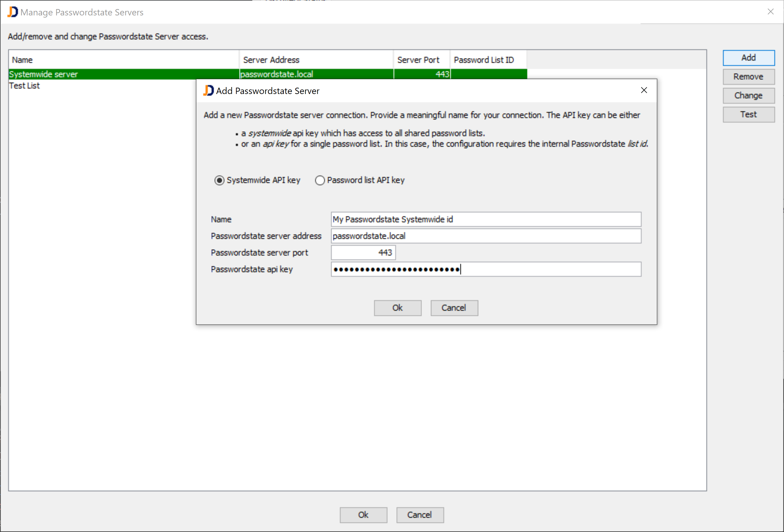Click the logo icon in Add Passwordstate Server dialog

point(209,90)
